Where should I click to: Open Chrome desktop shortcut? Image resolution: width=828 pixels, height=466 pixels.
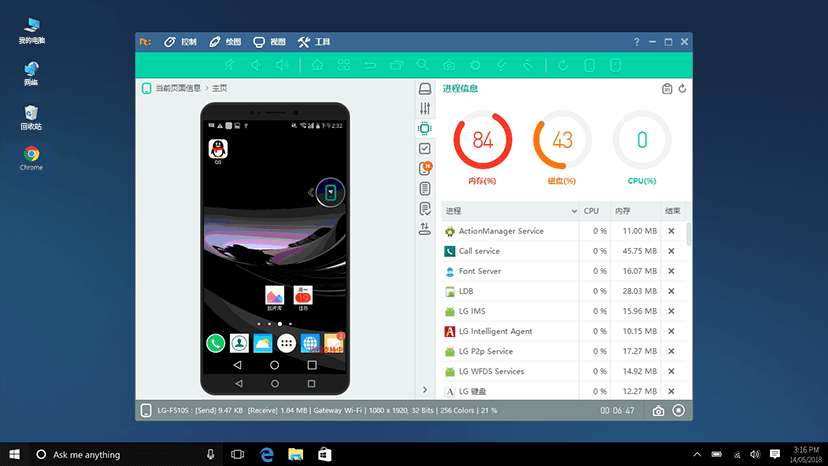tap(31, 158)
